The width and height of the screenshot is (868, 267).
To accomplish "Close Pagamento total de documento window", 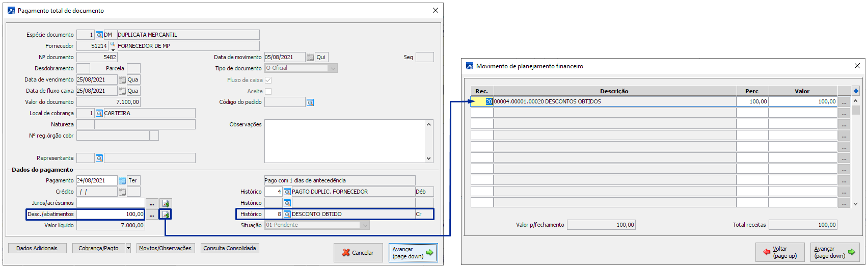I will [x=436, y=10].
